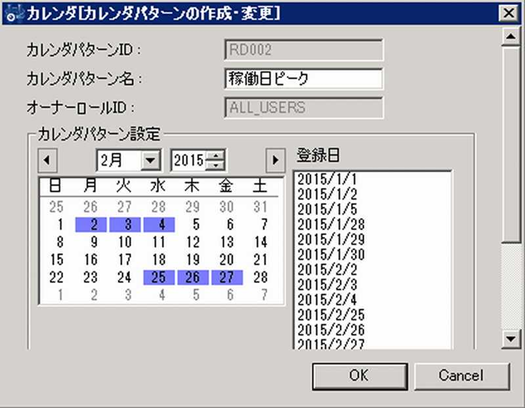
Task: Click the year 2015 input field
Action: tap(189, 160)
